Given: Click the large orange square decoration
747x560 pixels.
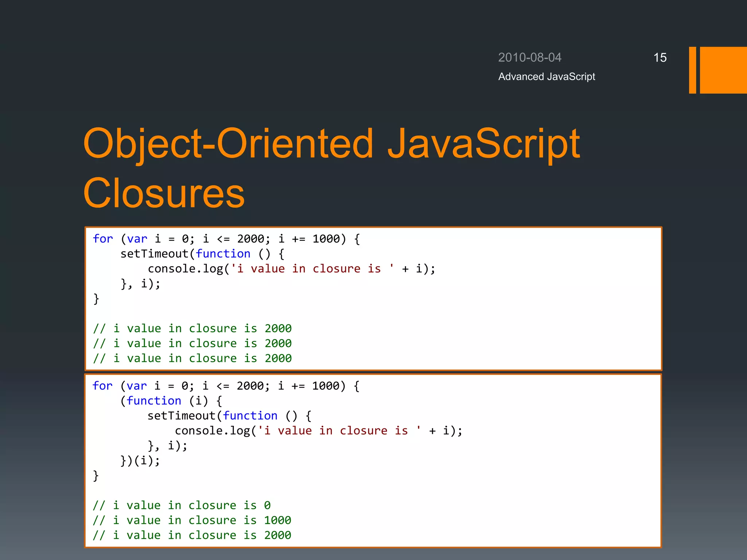Looking at the screenshot, I should click(x=723, y=70).
